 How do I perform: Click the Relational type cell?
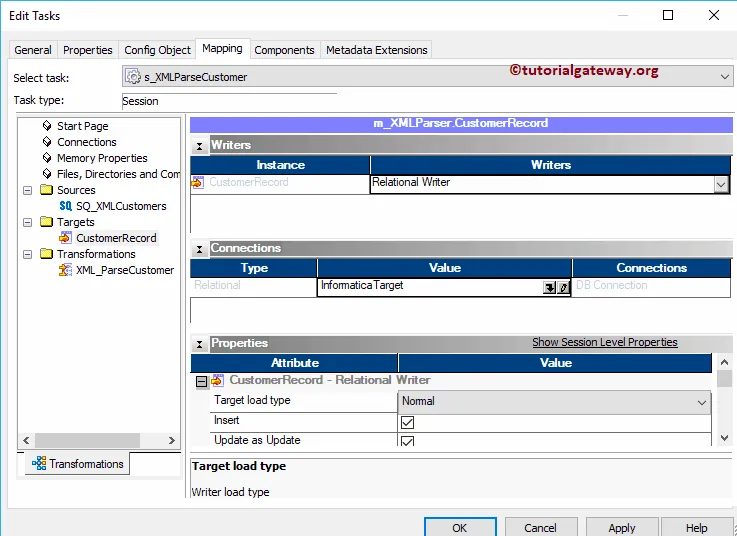click(x=253, y=285)
